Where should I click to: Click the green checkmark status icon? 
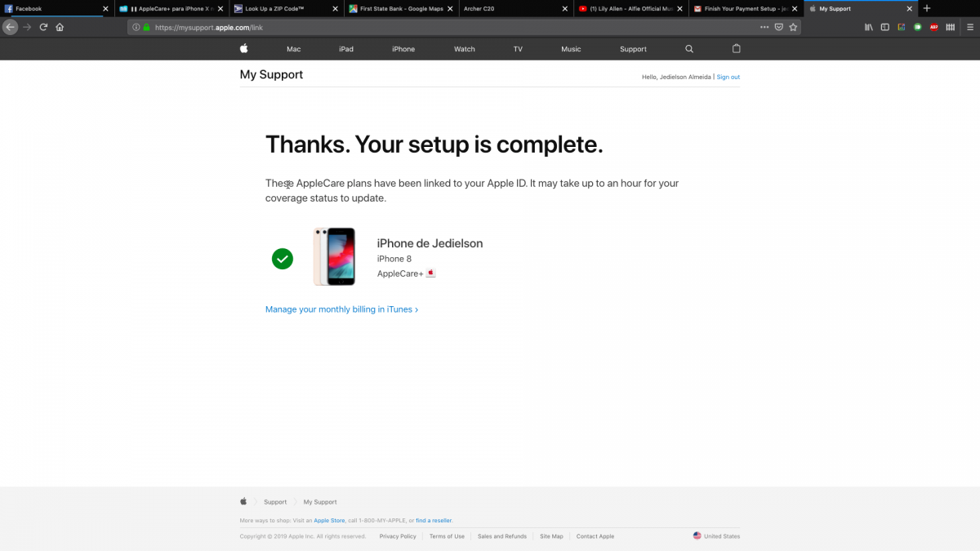click(x=283, y=259)
